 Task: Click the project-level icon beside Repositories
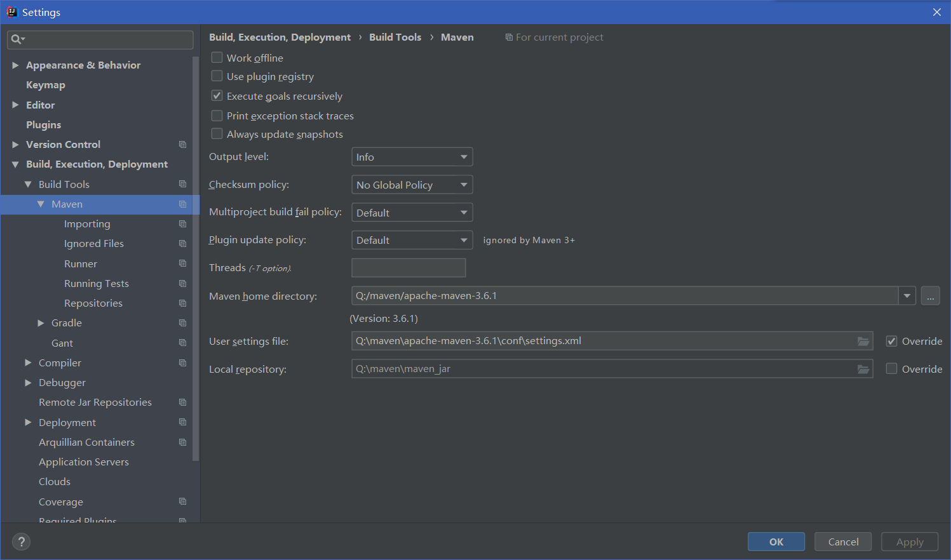[182, 303]
